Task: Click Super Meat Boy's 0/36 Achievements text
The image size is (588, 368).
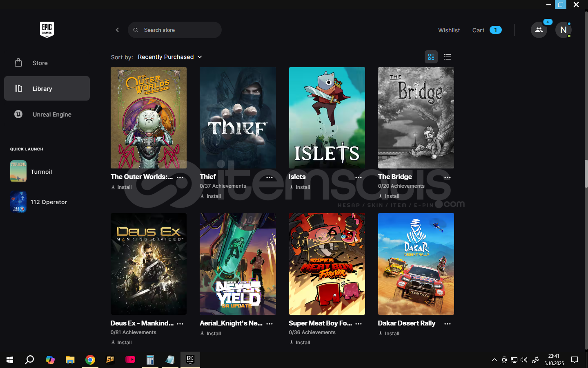Action: point(312,332)
